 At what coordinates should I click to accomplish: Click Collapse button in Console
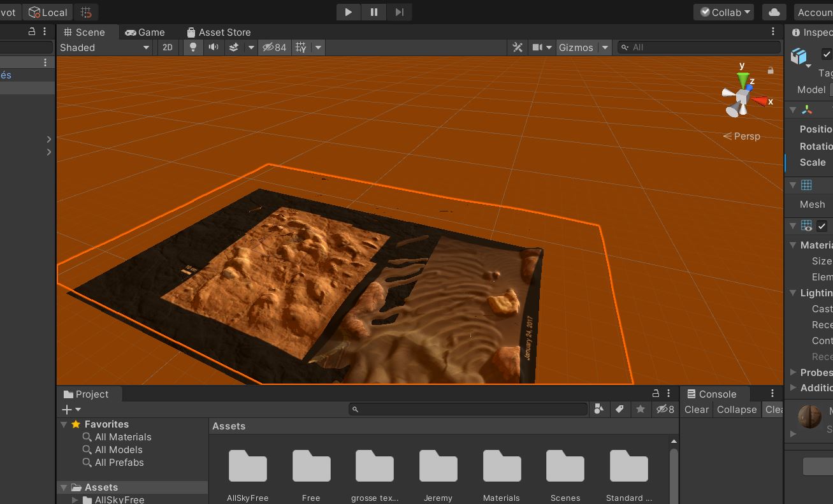pyautogui.click(x=736, y=410)
